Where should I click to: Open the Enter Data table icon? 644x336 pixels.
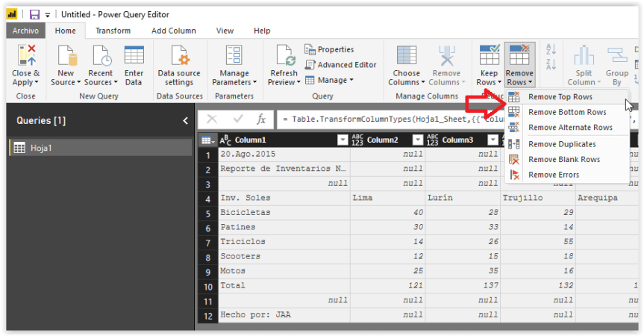[x=134, y=56]
